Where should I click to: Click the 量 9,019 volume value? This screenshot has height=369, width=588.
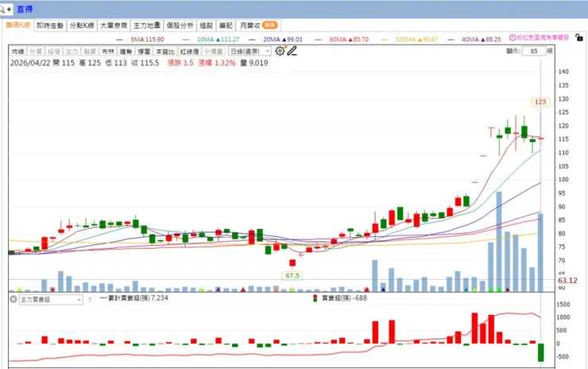pos(254,63)
